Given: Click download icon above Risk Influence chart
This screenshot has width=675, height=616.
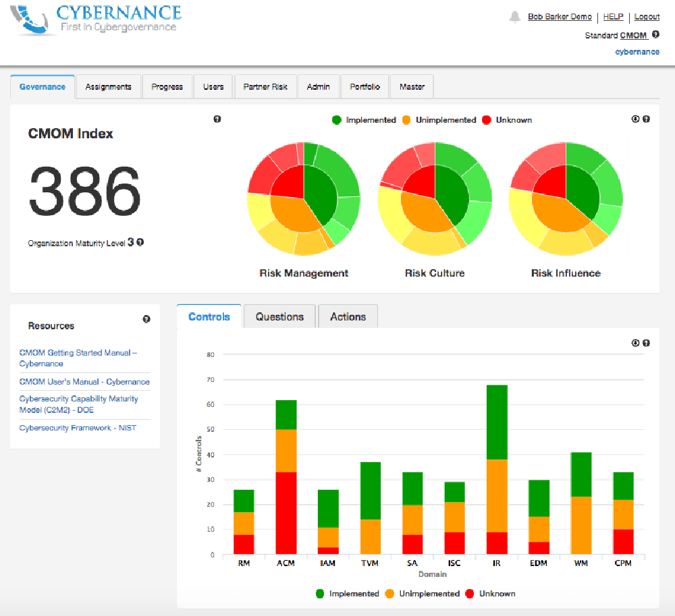Looking at the screenshot, I should tap(635, 119).
